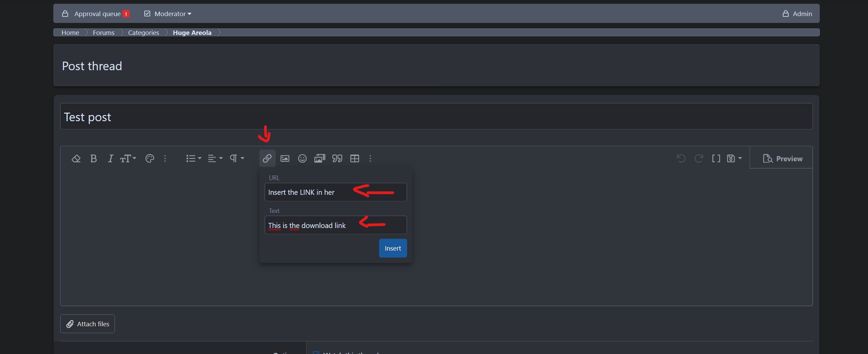Insert a quote block

(337, 159)
